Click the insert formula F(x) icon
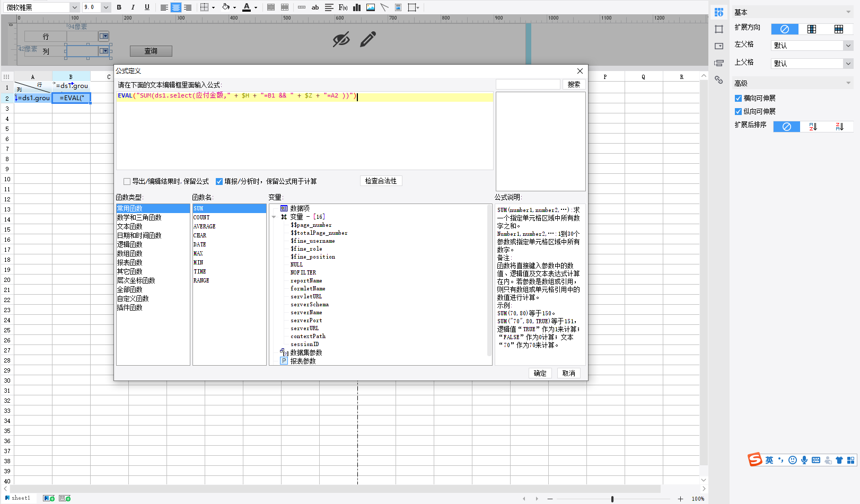 click(x=343, y=7)
